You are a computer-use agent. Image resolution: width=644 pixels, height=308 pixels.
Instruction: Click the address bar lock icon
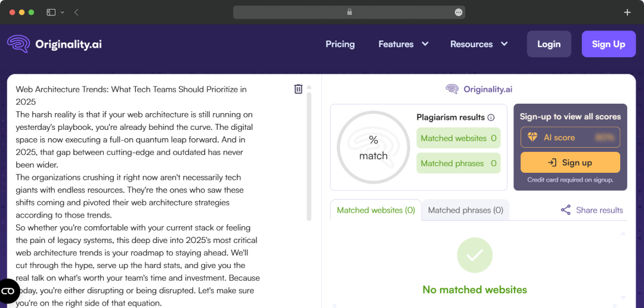pos(349,12)
